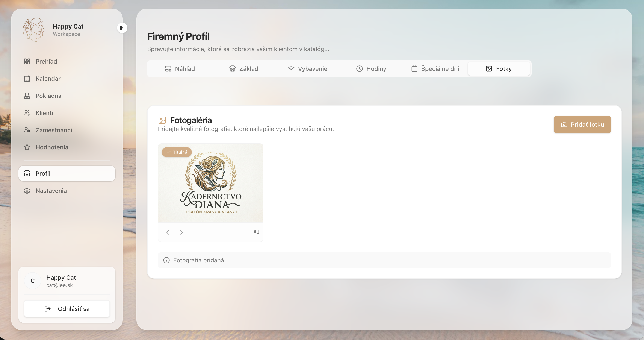Click the Pridať fotku button
The height and width of the screenshot is (340, 644).
tap(582, 124)
